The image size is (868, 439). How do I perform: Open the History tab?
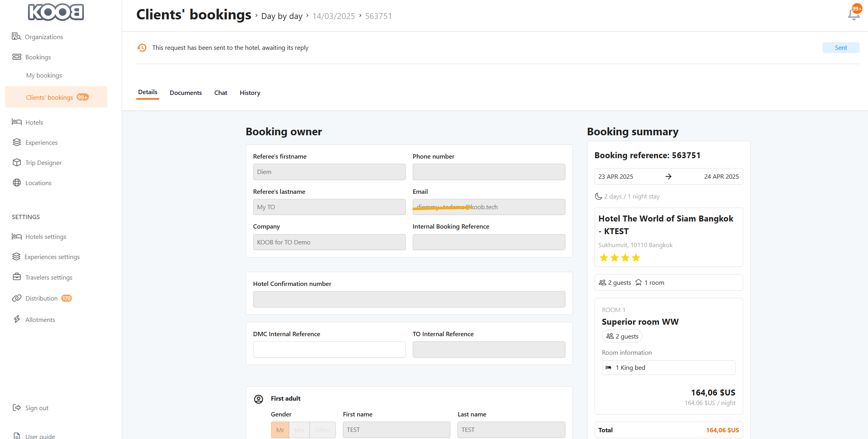pyautogui.click(x=250, y=93)
